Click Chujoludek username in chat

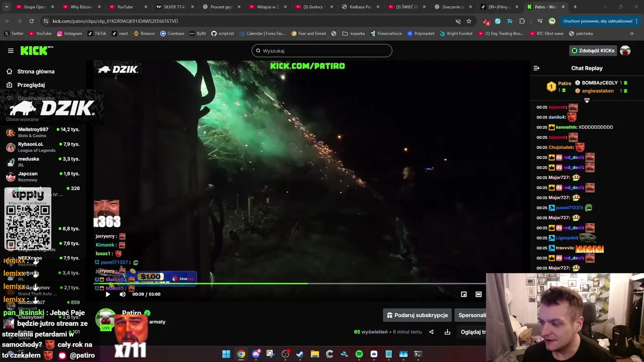click(x=561, y=147)
